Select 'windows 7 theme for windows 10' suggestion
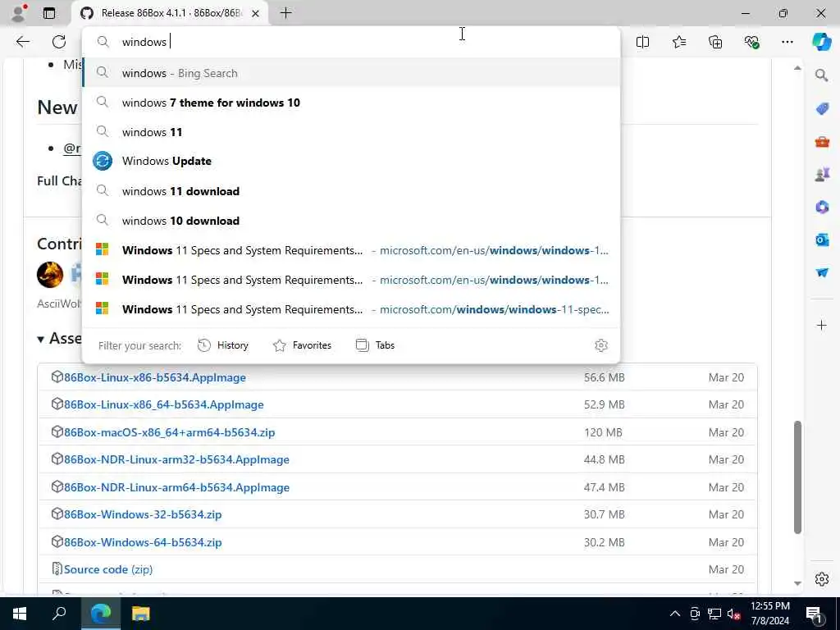 coord(351,103)
